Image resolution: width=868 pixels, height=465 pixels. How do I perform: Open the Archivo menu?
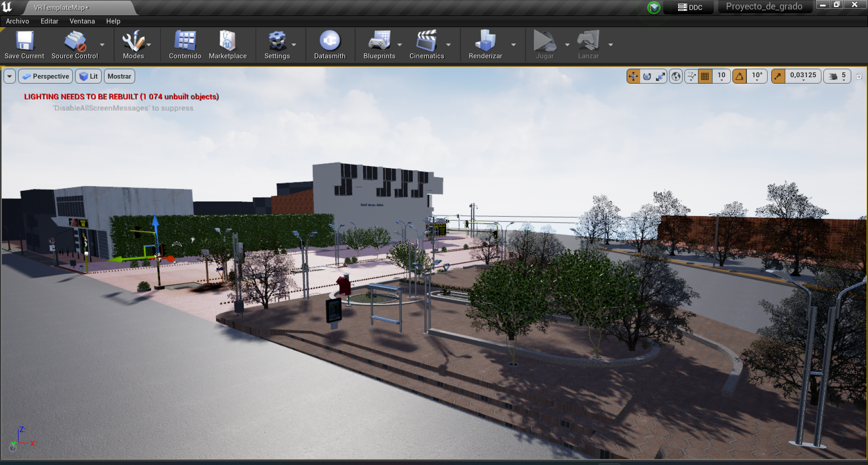coord(18,21)
